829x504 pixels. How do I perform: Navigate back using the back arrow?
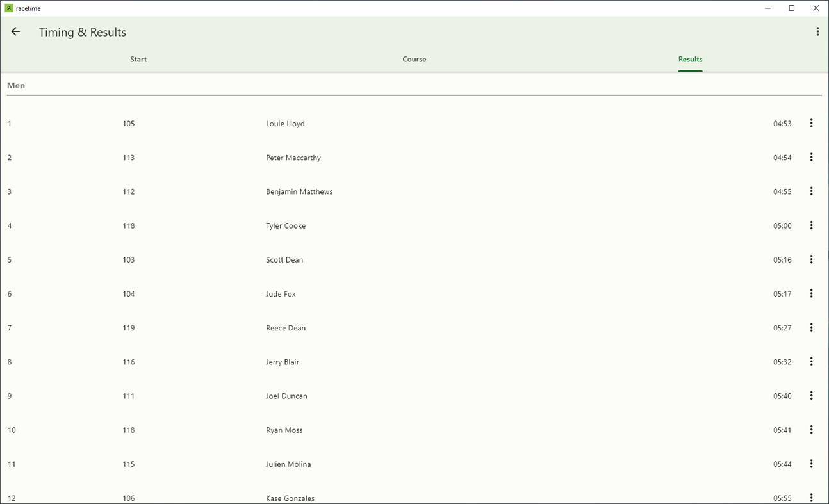point(15,31)
